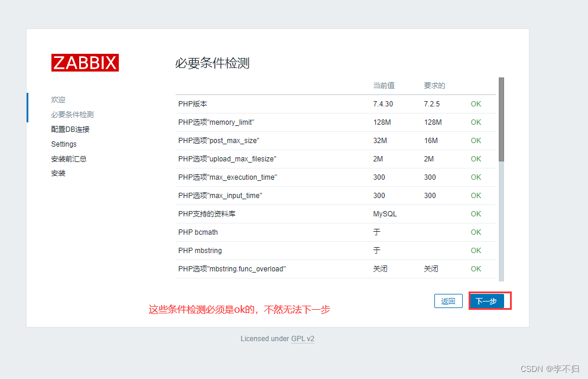Click the requirements table scrollbar thumb

point(501,119)
